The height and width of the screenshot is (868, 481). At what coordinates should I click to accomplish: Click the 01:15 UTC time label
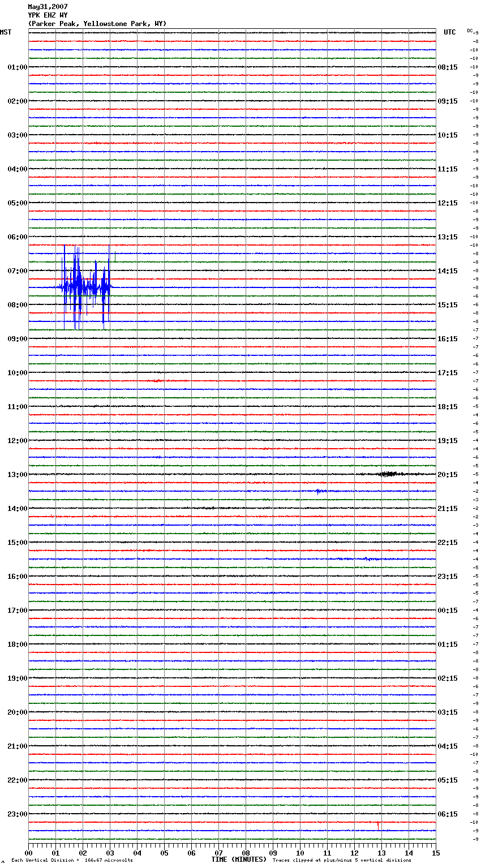(448, 644)
